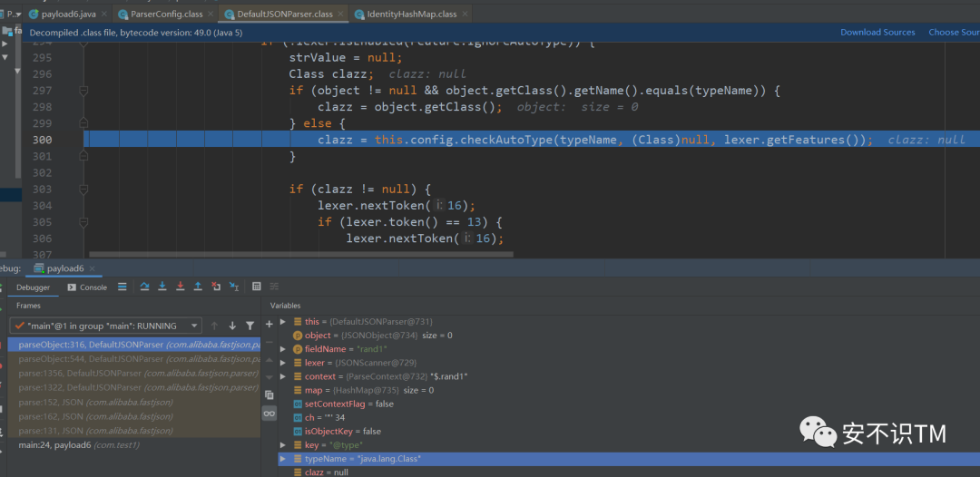Toggle the fold marker at line 297
980x477 pixels.
(x=83, y=91)
